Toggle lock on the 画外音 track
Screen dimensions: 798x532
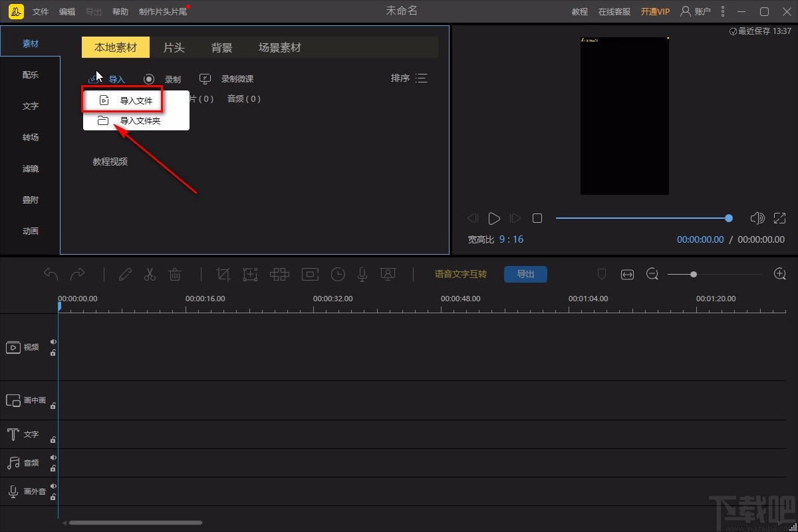tap(53, 497)
